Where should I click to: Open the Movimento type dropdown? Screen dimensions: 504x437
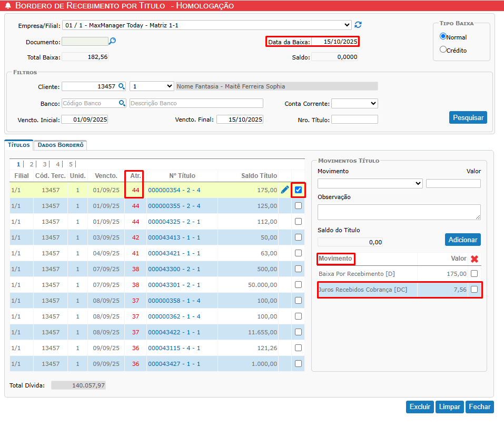370,183
